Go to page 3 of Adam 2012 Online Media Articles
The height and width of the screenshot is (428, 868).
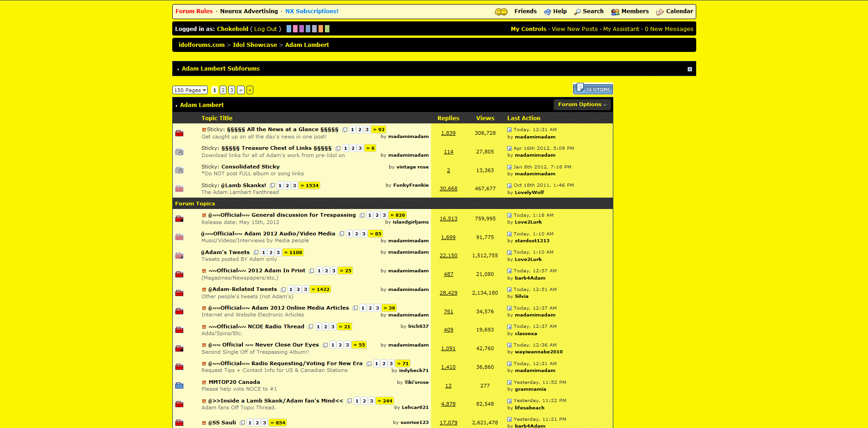377,308
